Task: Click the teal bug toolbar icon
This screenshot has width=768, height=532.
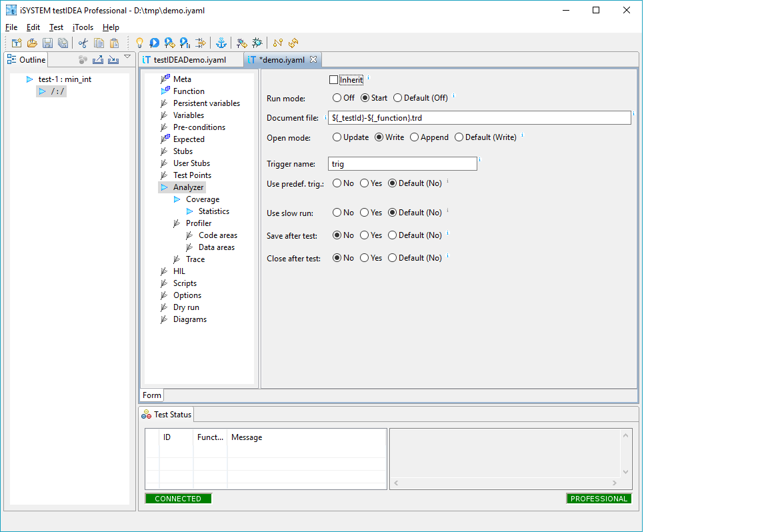Action: (x=257, y=43)
